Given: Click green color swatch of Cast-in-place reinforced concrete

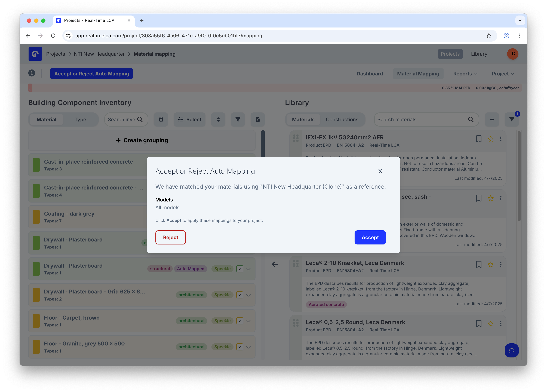Looking at the screenshot, I should (36, 165).
